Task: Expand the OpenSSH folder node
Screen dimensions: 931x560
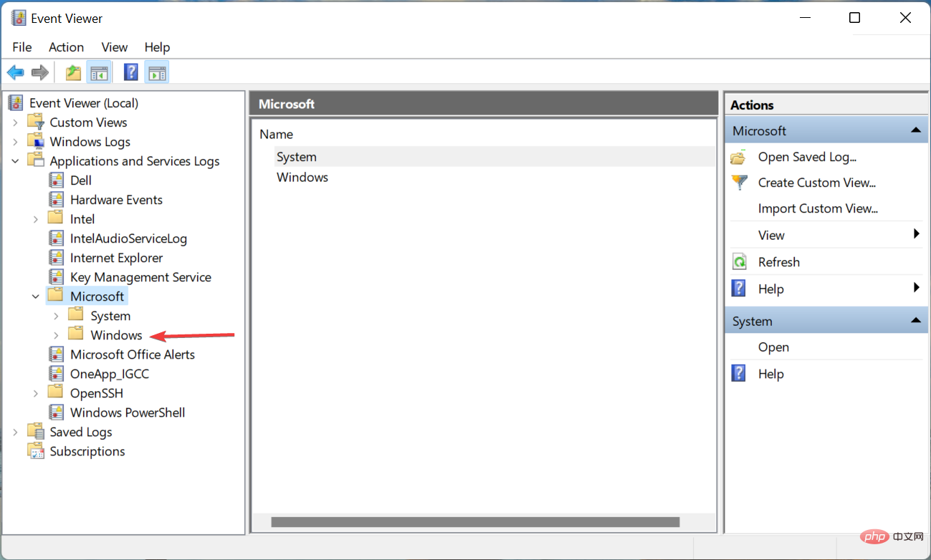Action: (x=36, y=393)
